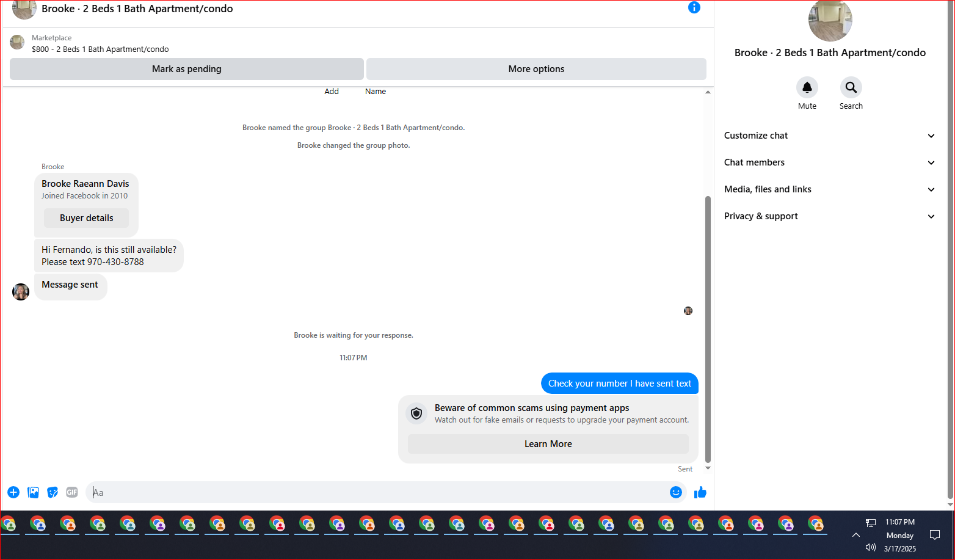Click the 'Sent' status under the last message
The height and width of the screenshot is (560, 955).
click(x=685, y=469)
